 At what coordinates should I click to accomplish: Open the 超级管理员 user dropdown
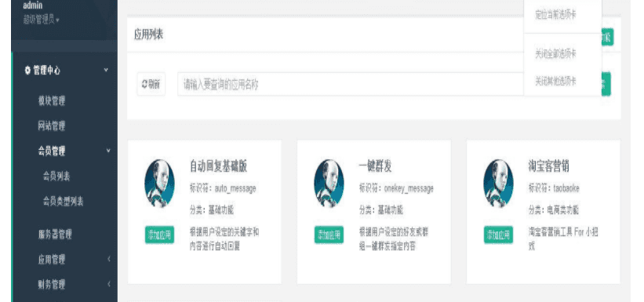coord(41,20)
